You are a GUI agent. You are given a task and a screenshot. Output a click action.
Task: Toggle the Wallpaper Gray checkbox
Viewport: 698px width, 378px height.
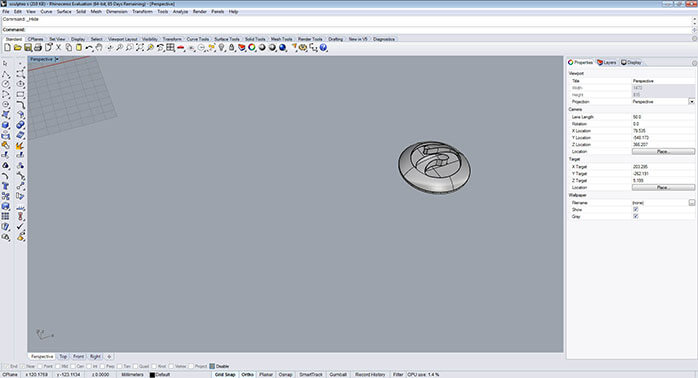(636, 216)
